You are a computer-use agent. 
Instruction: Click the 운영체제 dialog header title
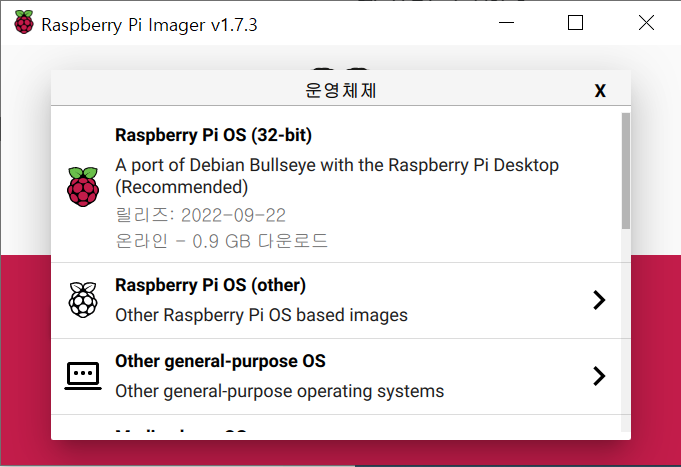[340, 91]
